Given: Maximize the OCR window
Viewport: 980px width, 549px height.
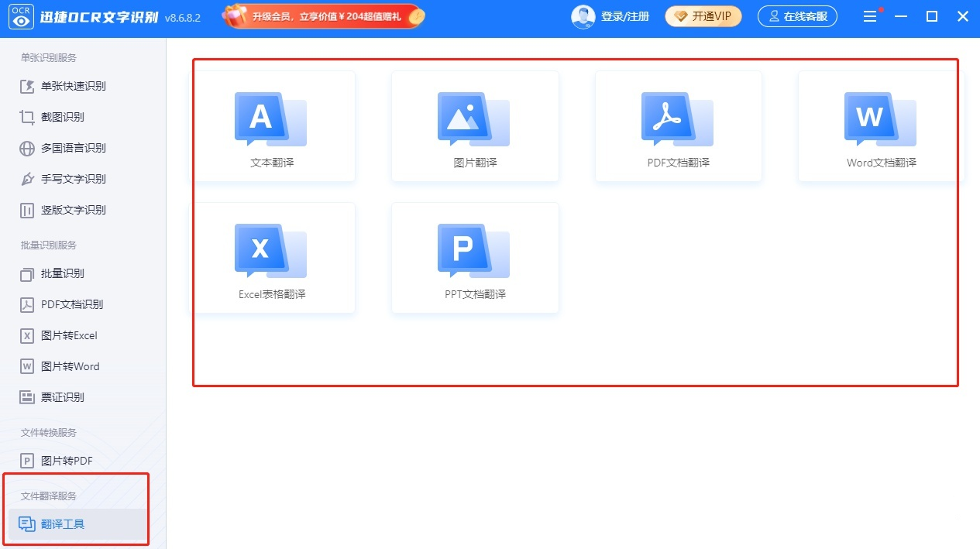Looking at the screenshot, I should (x=932, y=16).
